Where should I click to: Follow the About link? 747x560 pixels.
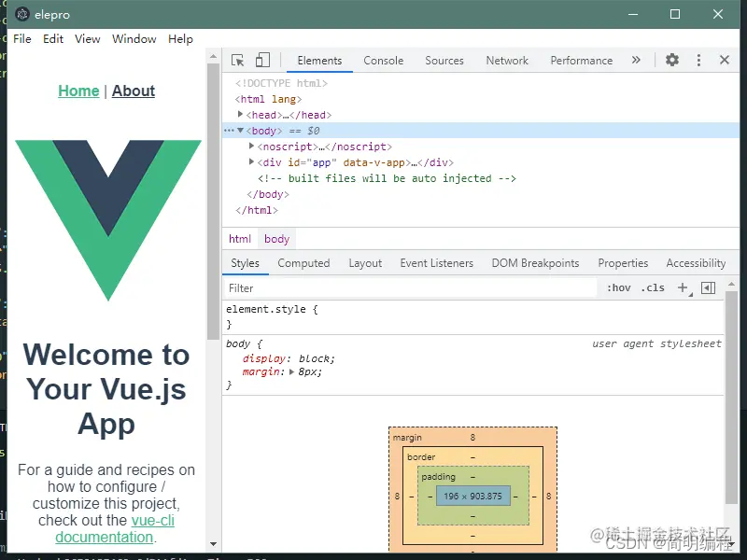click(x=134, y=91)
